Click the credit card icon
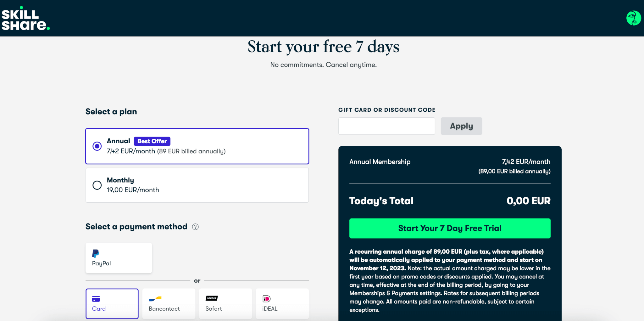The height and width of the screenshot is (321, 644). [x=96, y=299]
